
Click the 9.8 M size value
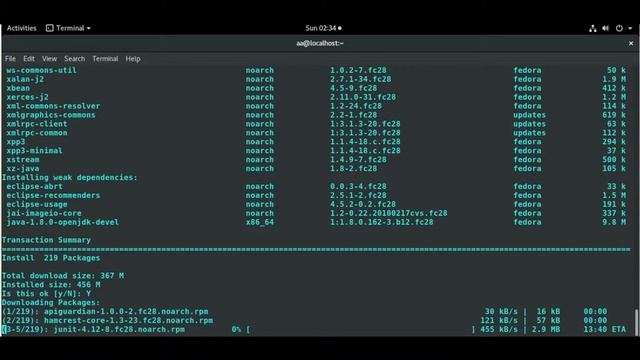[614, 222]
